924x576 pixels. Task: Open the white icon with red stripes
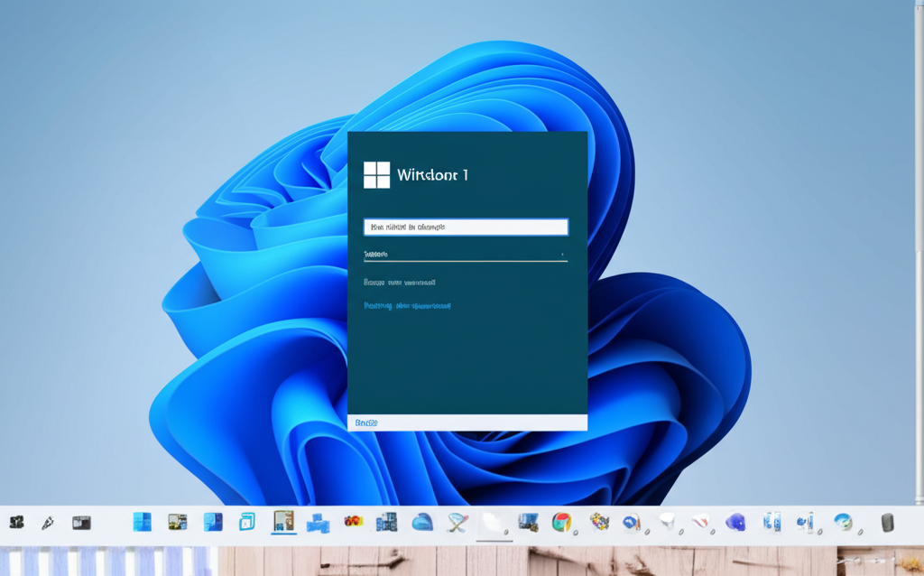tap(700, 521)
